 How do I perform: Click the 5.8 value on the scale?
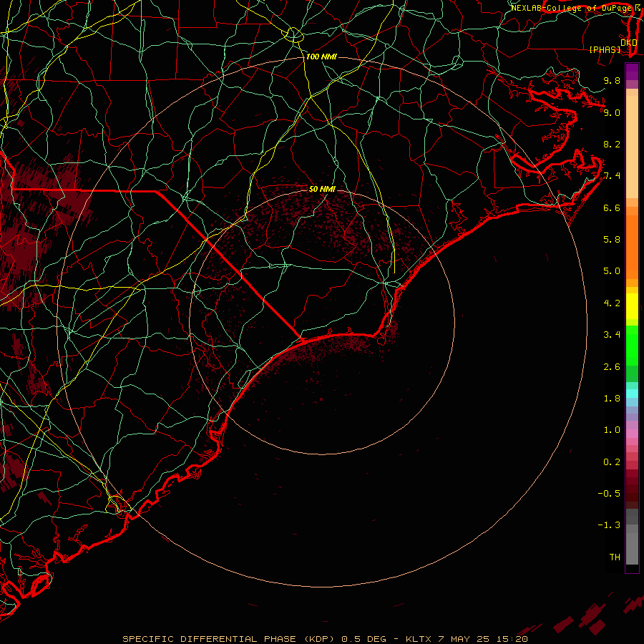(x=612, y=240)
